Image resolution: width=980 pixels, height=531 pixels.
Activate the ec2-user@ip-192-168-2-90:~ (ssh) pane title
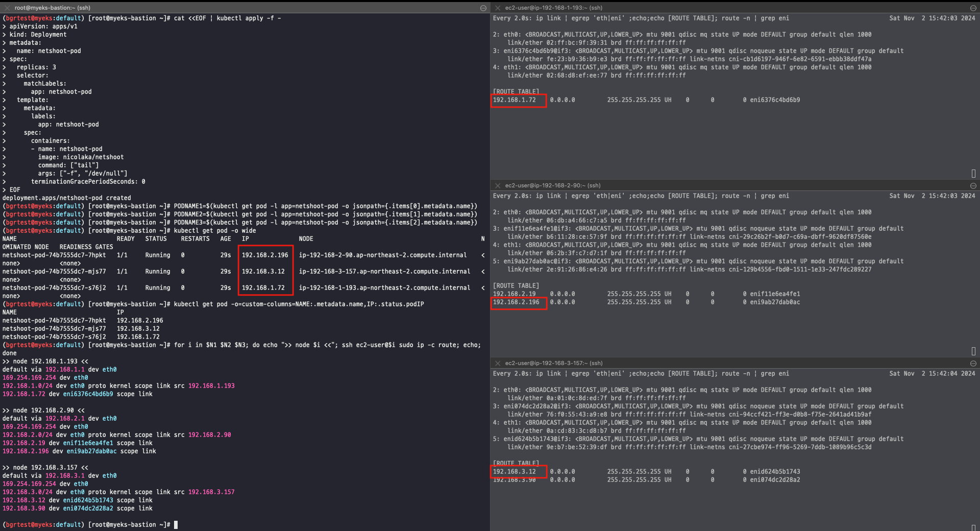coord(553,185)
